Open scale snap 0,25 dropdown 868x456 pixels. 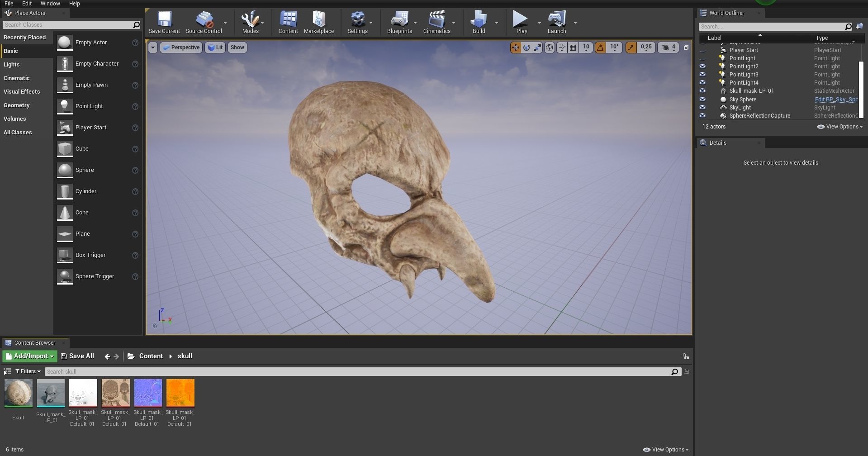coord(646,47)
